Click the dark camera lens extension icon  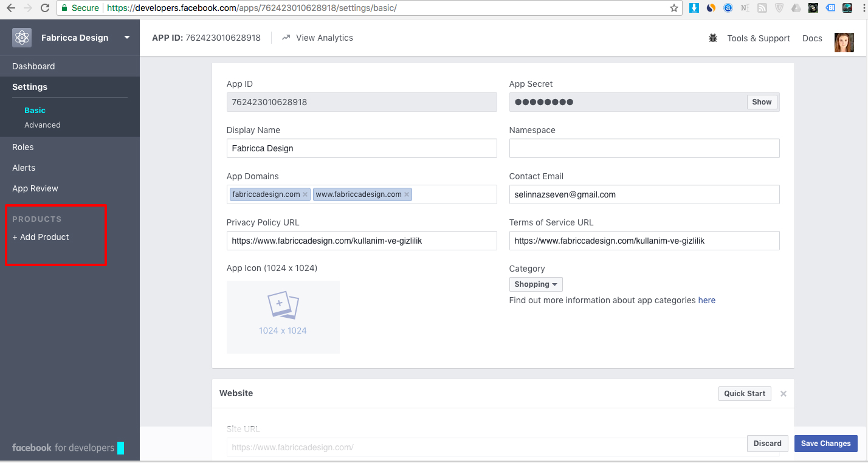[x=813, y=8]
